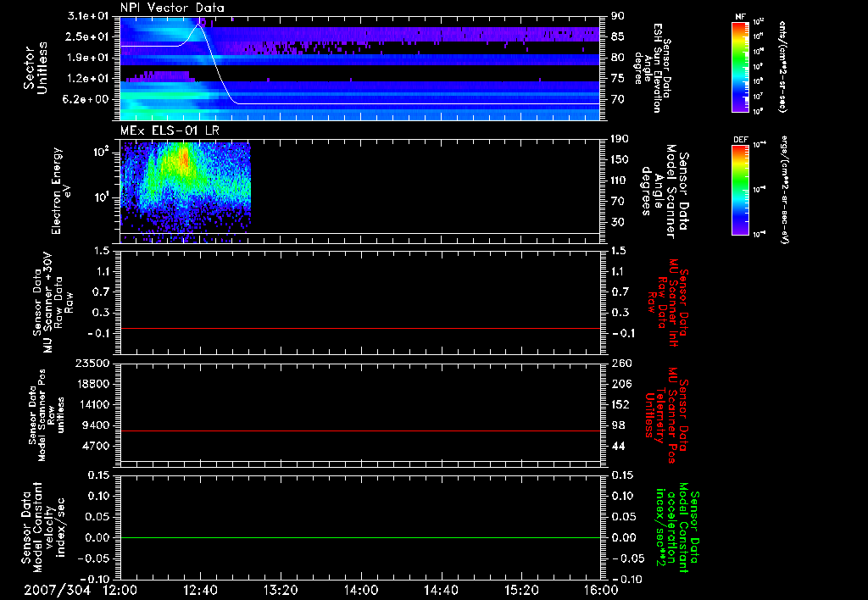Screen dimensions: 868x600
Task: Click the green velocity trace line
Action: tap(360, 537)
